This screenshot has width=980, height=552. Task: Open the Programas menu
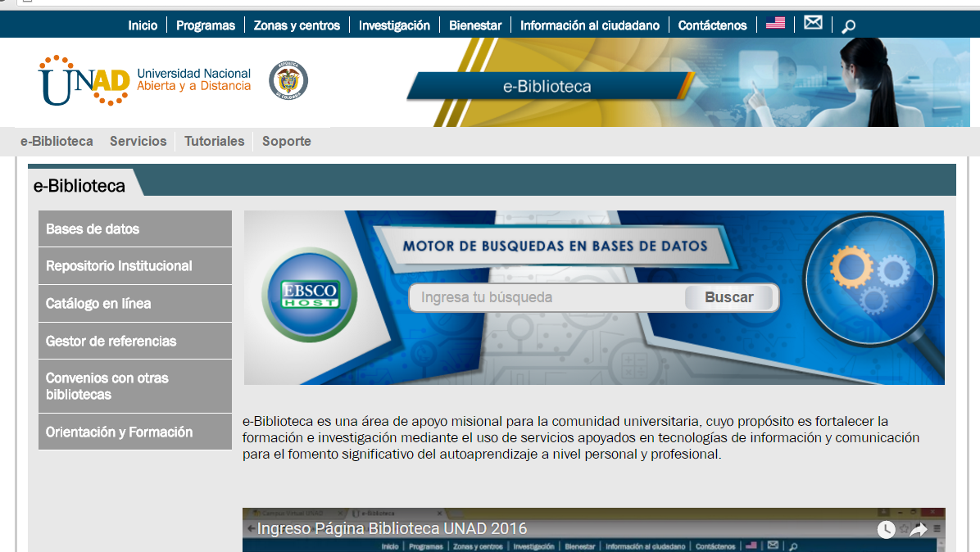[206, 25]
